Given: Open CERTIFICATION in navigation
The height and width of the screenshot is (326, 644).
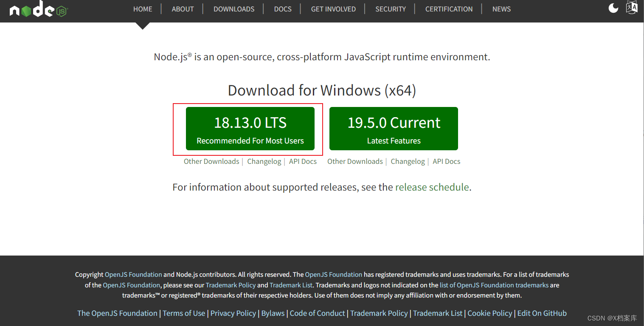Looking at the screenshot, I should coord(449,9).
